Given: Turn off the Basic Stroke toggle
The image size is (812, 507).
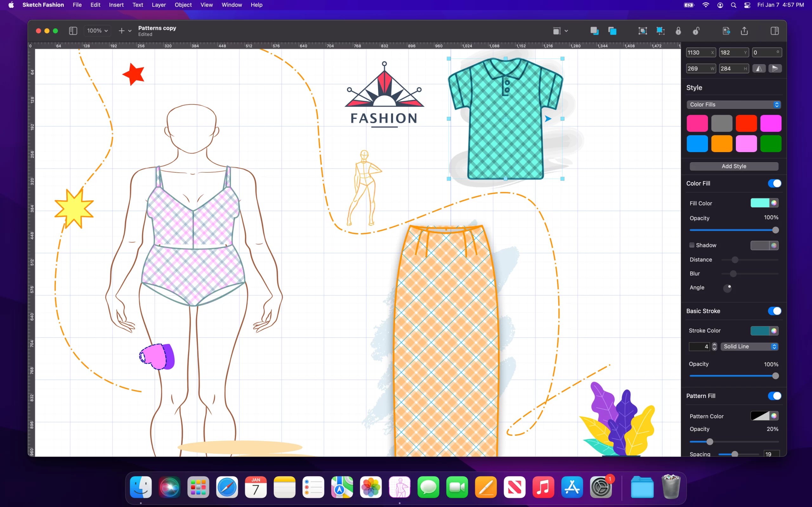Looking at the screenshot, I should tap(775, 311).
